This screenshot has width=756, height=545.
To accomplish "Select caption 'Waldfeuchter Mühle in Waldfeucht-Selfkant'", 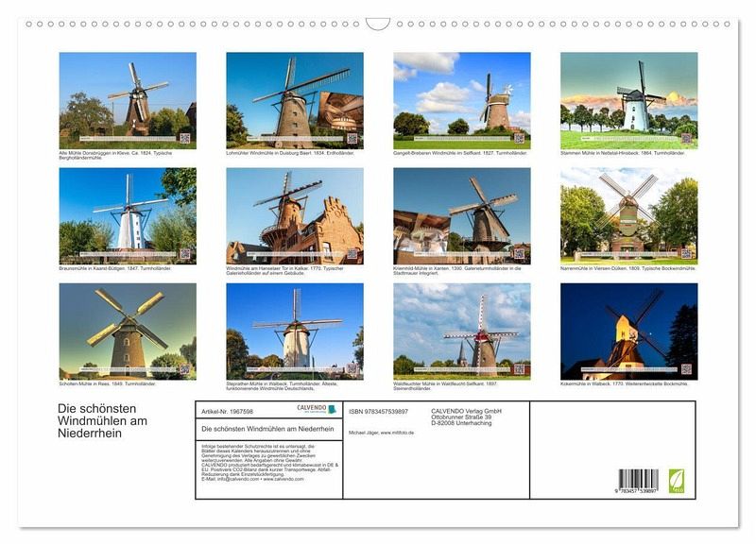I will [439, 384].
